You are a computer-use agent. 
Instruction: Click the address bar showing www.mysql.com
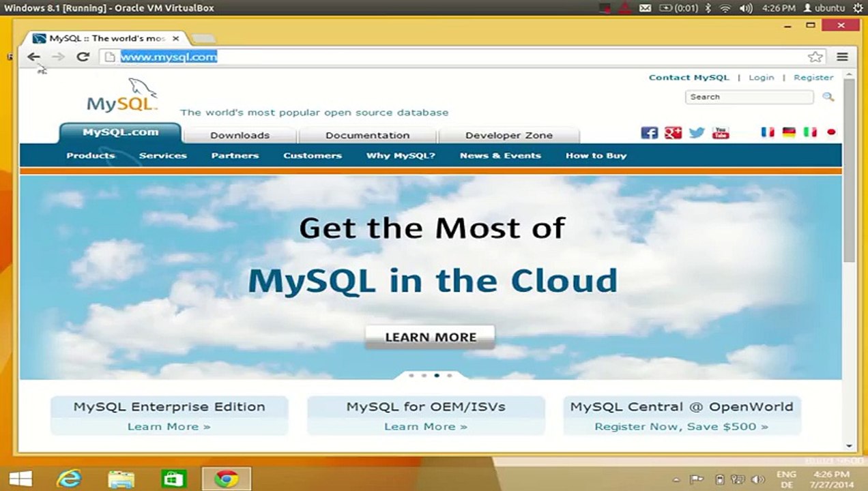tap(464, 57)
